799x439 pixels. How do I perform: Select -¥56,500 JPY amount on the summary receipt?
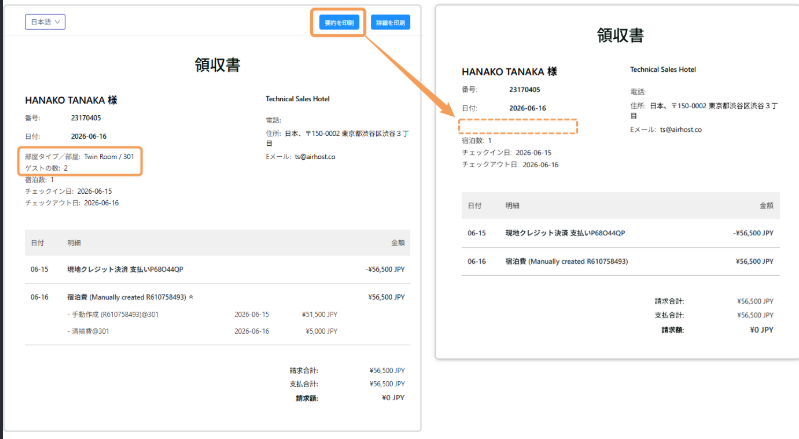(753, 233)
